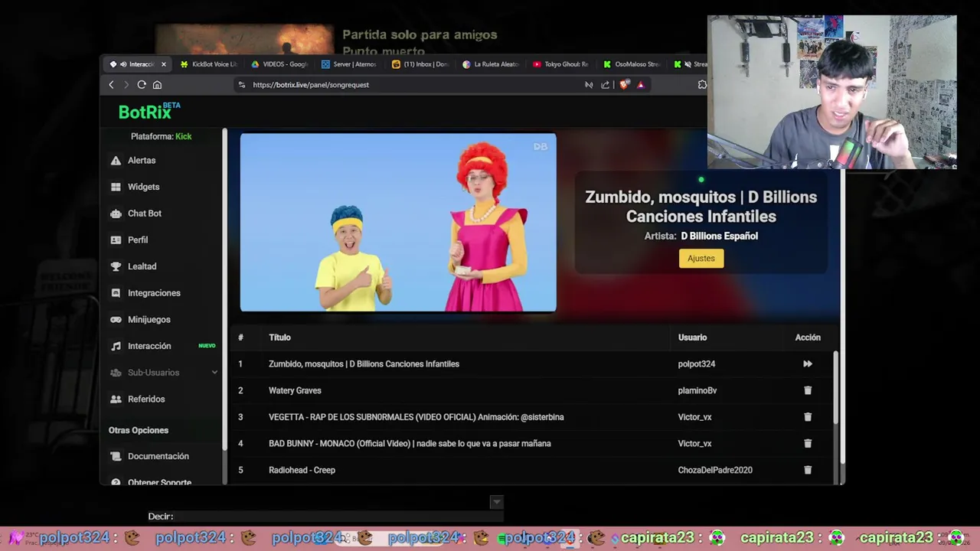The height and width of the screenshot is (551, 980).
Task: Click the share page icon in address bar
Action: click(605, 85)
